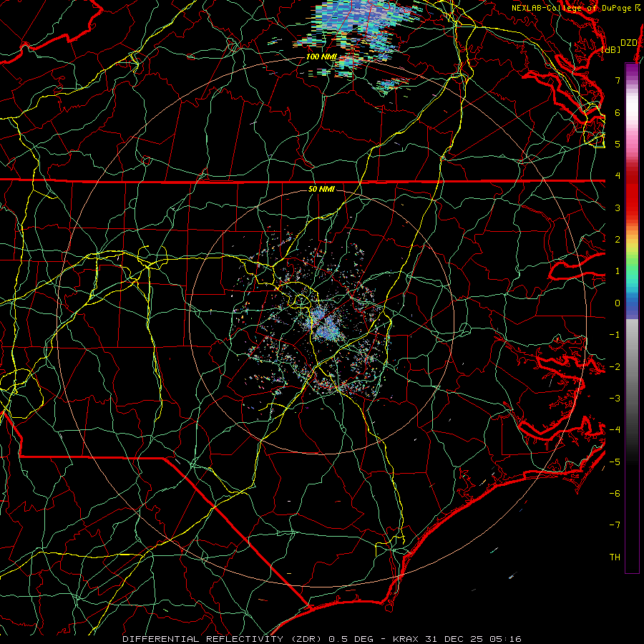The width and height of the screenshot is (644, 644).
Task: Click the ZDR vertical color bar legend
Action: click(632, 318)
